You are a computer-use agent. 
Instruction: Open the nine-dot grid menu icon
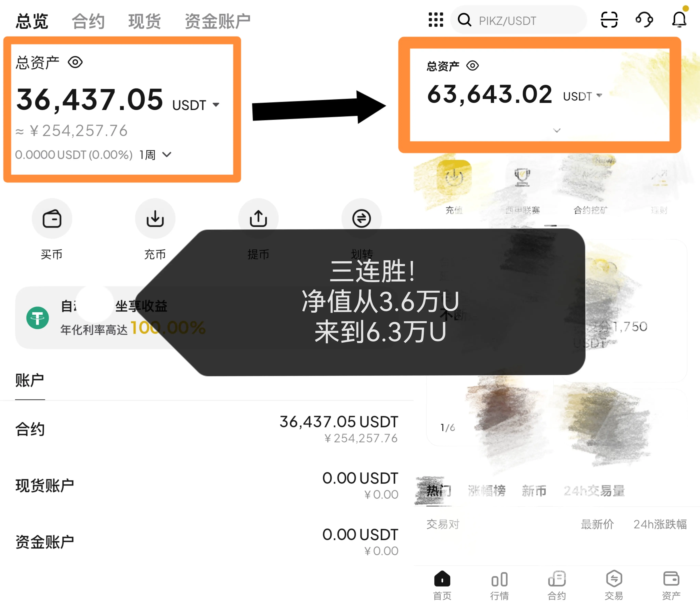click(436, 20)
